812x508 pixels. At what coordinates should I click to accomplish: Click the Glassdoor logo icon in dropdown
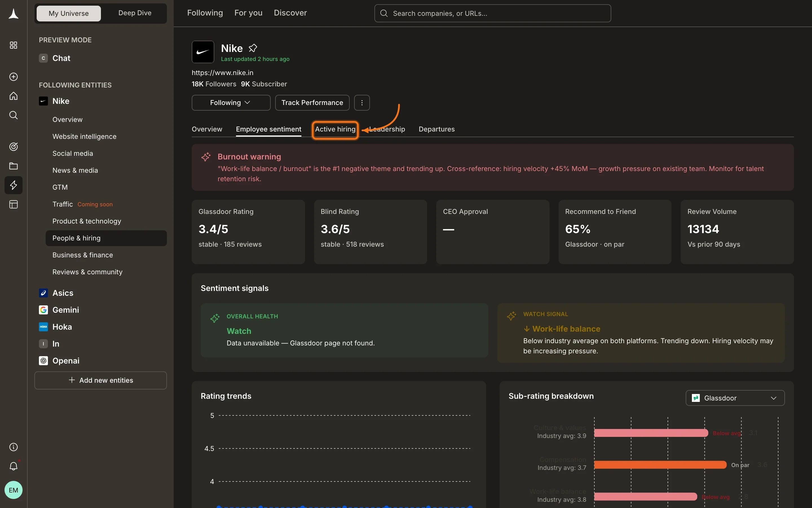pos(696,398)
